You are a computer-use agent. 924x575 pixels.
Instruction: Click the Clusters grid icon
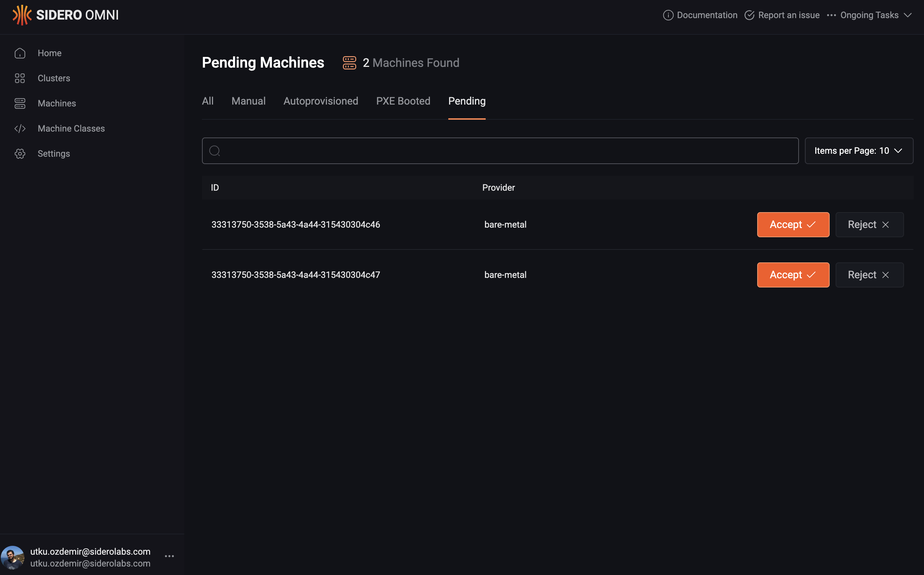click(20, 78)
